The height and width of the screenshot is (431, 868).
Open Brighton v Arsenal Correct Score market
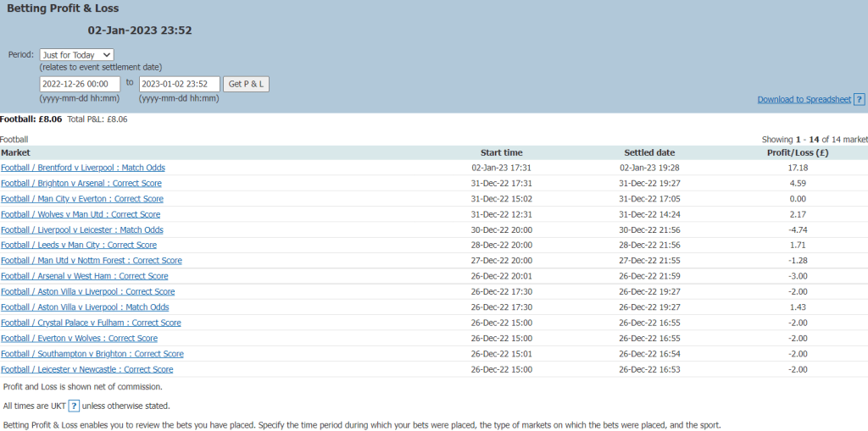coord(81,183)
